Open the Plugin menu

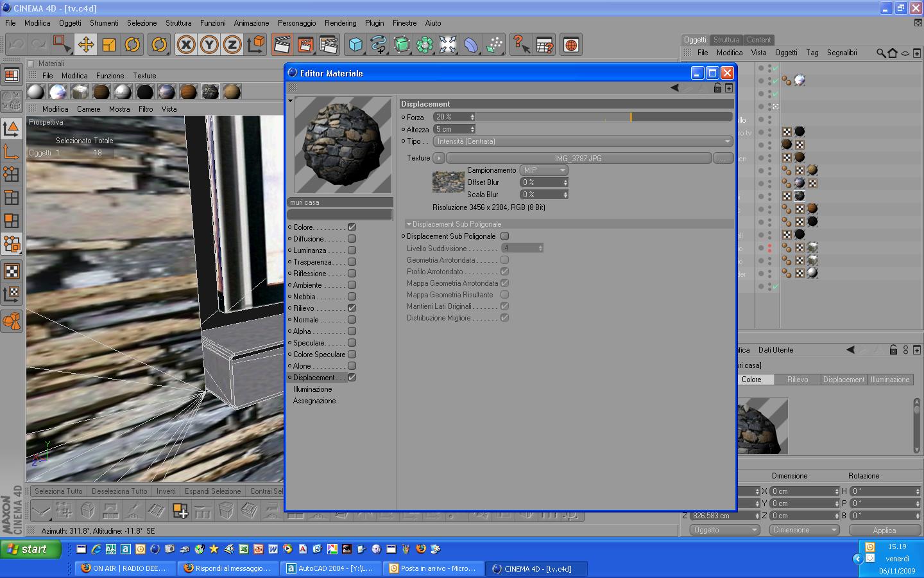[x=375, y=23]
